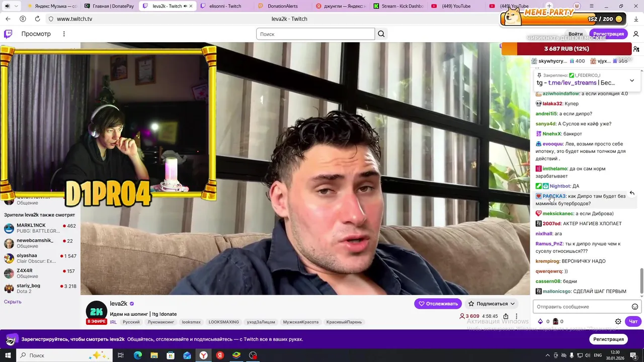Collapse recommended channels with Скрыть
This screenshot has height=362, width=644.
13,302
